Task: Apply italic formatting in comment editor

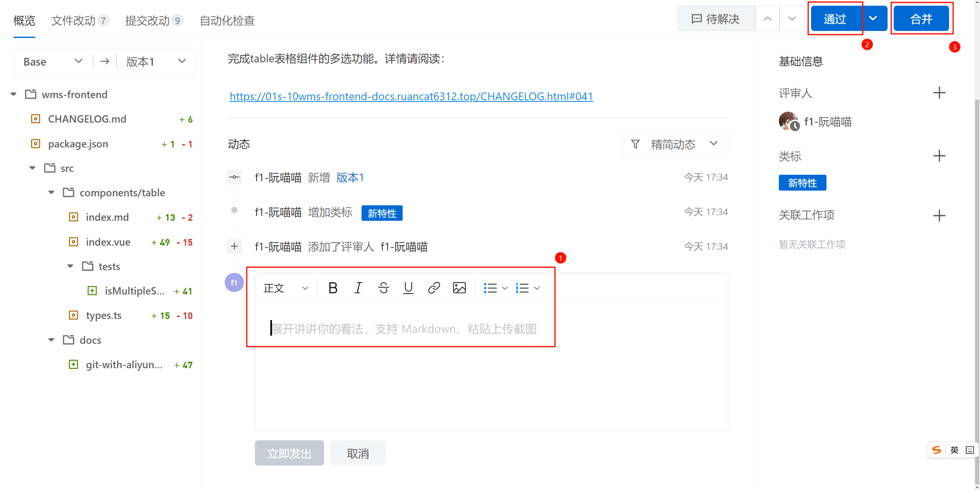Action: (358, 288)
